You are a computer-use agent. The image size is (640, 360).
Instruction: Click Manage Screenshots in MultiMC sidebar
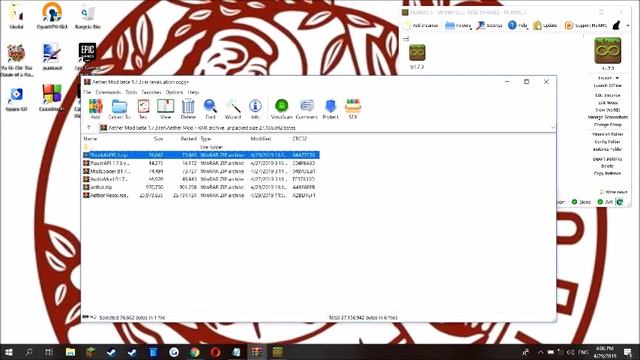pos(607,117)
